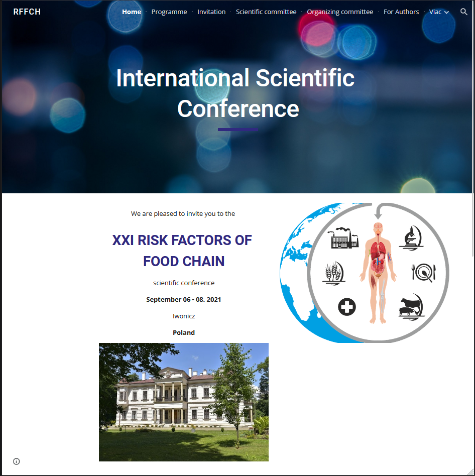
Task: Click the search magnifier icon
Action: pyautogui.click(x=464, y=12)
